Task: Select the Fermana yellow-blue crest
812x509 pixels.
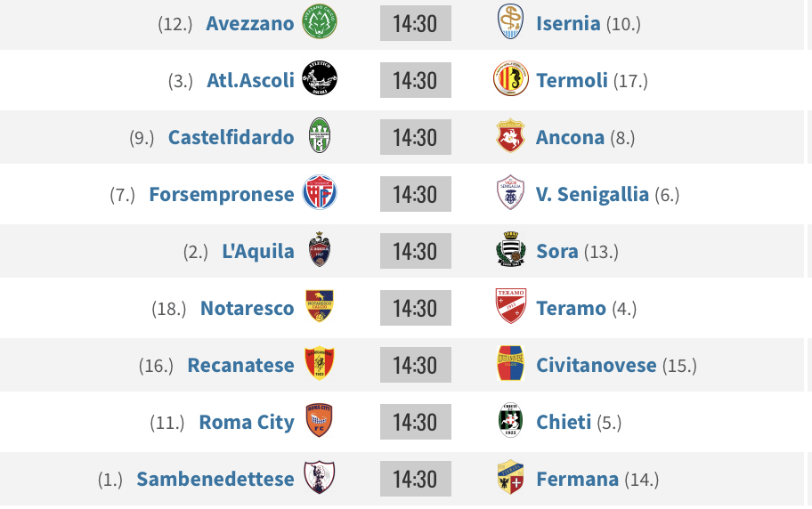Action: pyautogui.click(x=510, y=477)
